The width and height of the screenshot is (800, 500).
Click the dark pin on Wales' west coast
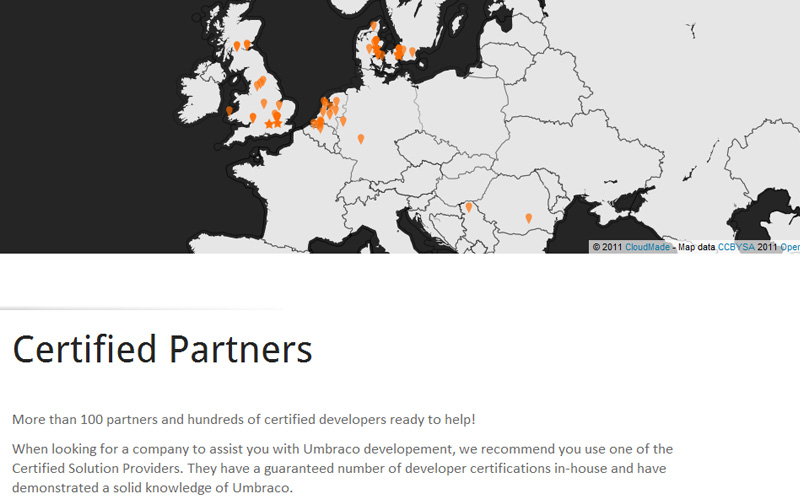(x=229, y=111)
